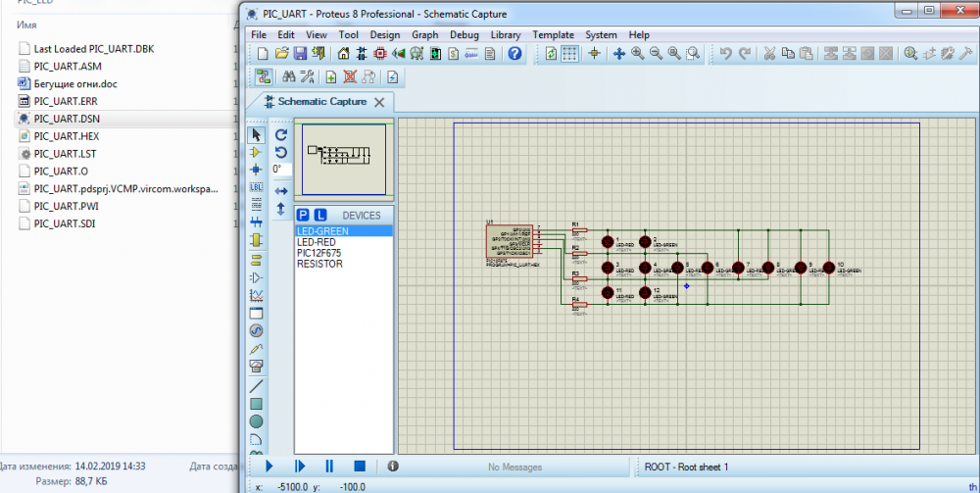
Task: Pause the running simulation
Action: pos(329,467)
